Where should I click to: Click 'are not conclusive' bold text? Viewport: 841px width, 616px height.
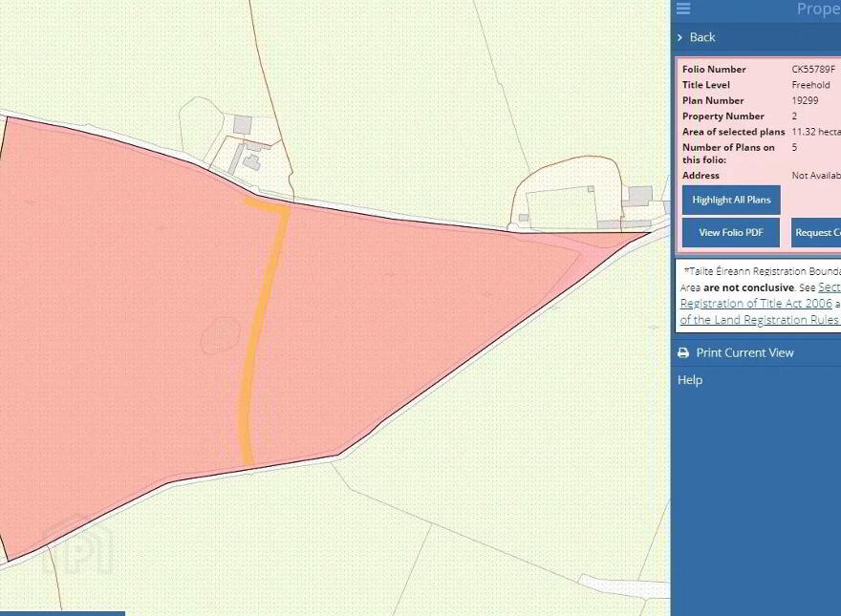[748, 287]
